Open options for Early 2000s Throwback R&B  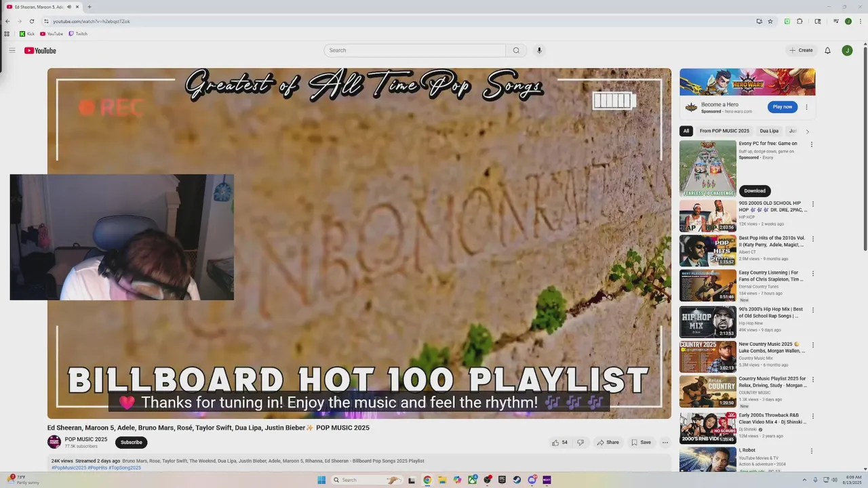(x=813, y=416)
